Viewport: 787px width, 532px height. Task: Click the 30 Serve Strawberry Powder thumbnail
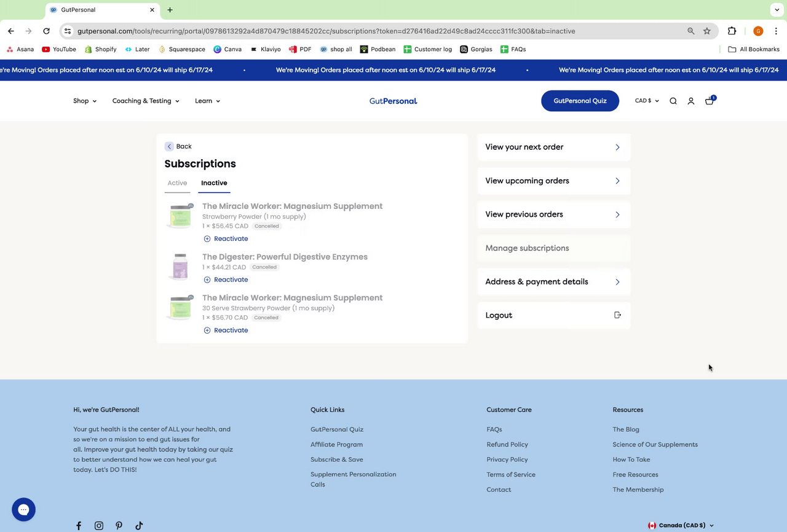tap(180, 308)
